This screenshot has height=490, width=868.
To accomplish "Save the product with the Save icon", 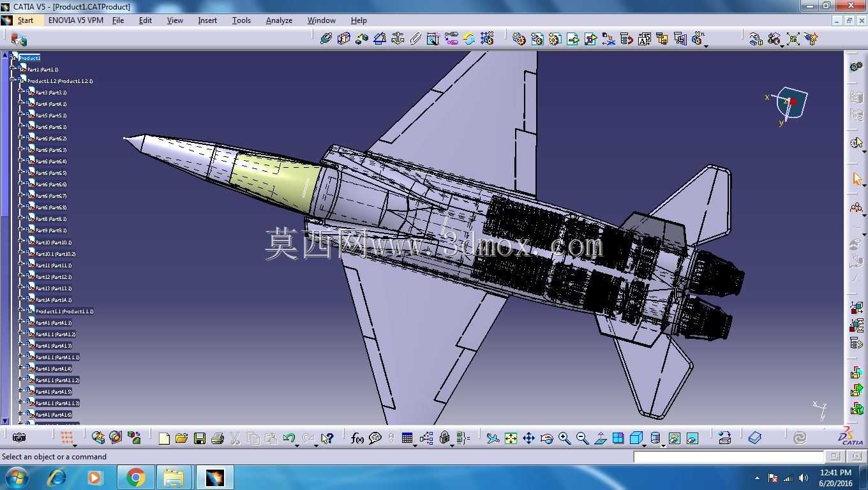I will tap(199, 438).
